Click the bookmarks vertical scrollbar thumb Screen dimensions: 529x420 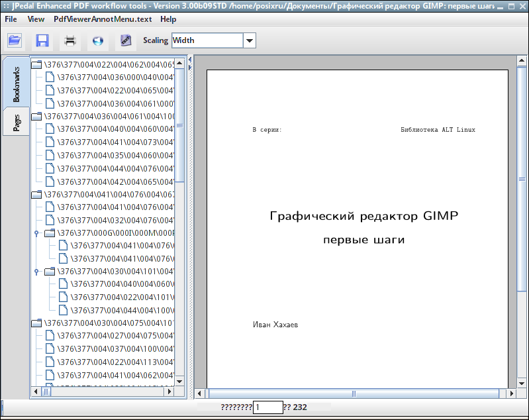click(179, 125)
